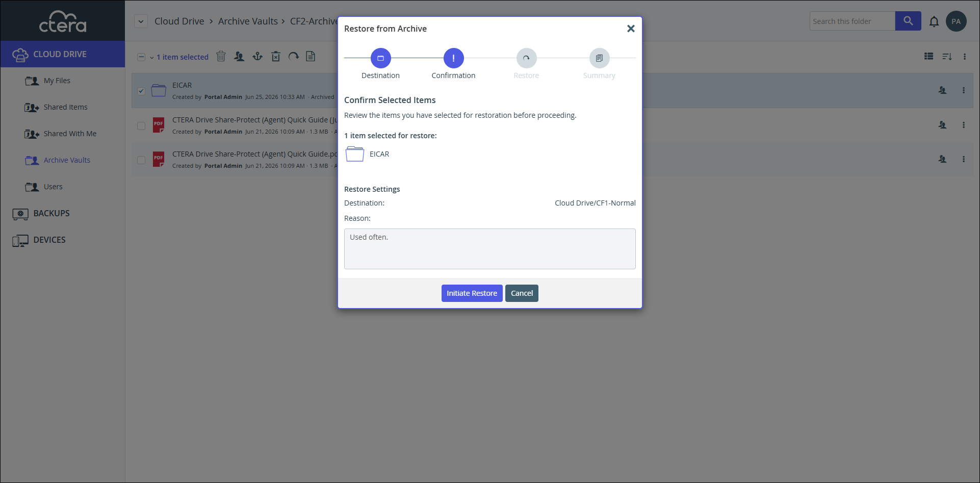Image resolution: width=980 pixels, height=483 pixels.
Task: Go to the BACKUPS section
Action: tap(51, 213)
